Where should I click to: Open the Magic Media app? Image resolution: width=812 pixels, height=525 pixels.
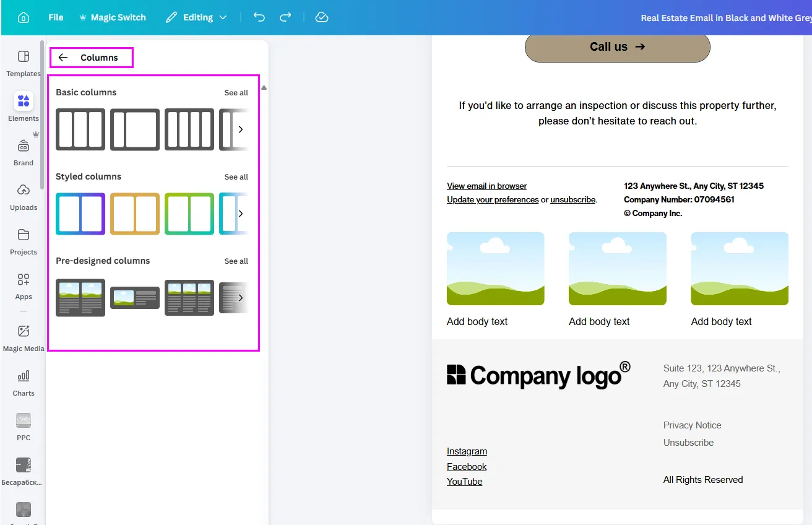point(24,337)
